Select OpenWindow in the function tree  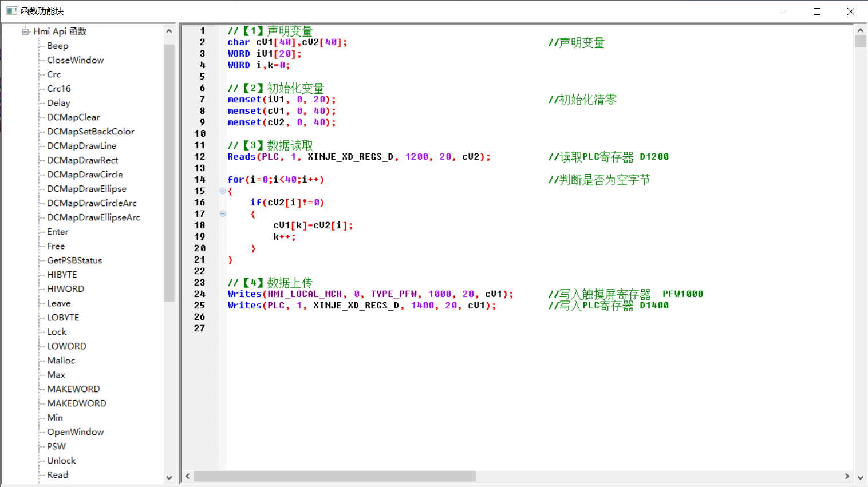[75, 432]
